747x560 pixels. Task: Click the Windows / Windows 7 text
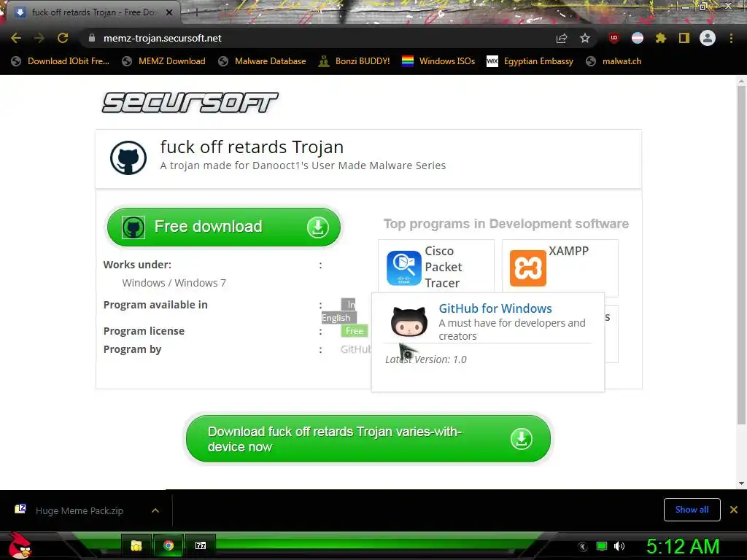[x=174, y=283]
